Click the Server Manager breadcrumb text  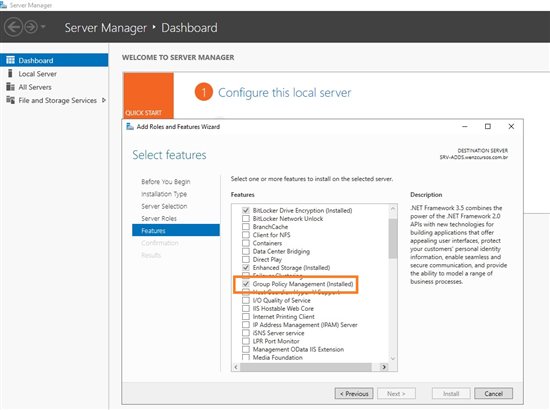(x=106, y=28)
